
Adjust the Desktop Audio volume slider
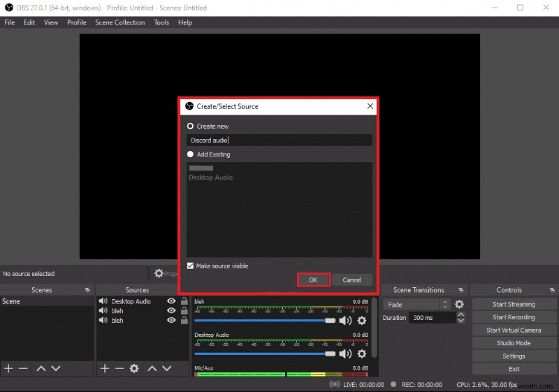click(x=265, y=354)
